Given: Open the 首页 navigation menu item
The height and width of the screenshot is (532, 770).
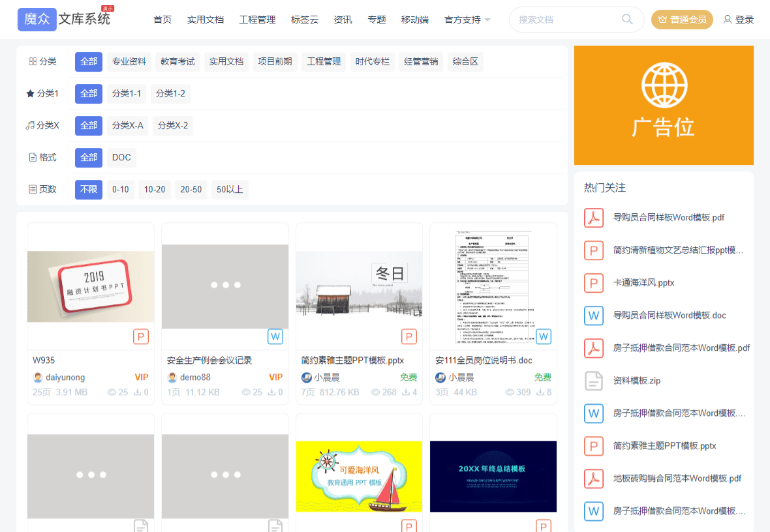Looking at the screenshot, I should [162, 20].
